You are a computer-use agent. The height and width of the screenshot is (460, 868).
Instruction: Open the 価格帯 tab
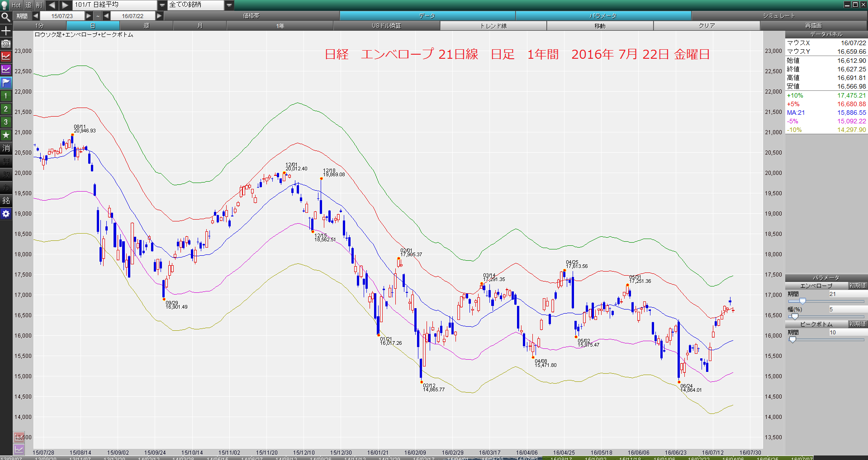click(251, 16)
